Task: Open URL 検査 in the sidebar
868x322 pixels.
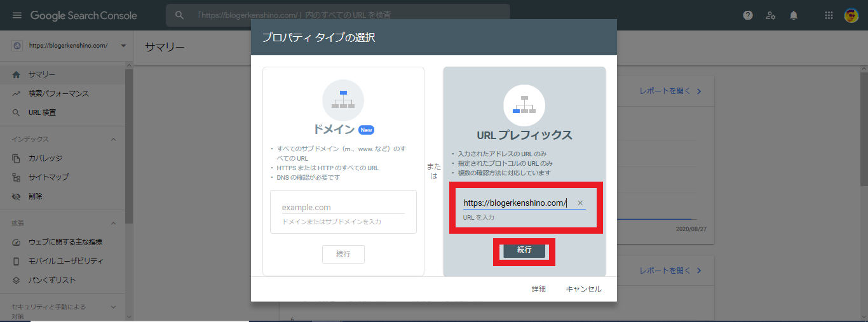Action: click(x=62, y=112)
